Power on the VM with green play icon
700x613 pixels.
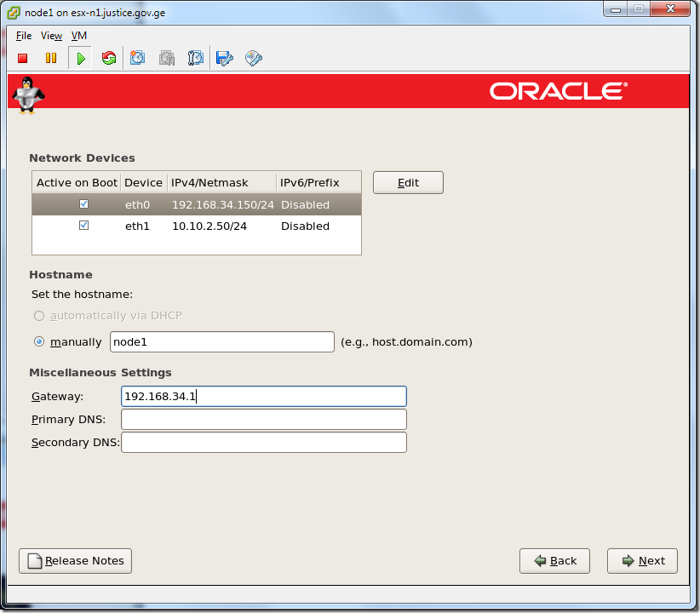[x=80, y=58]
